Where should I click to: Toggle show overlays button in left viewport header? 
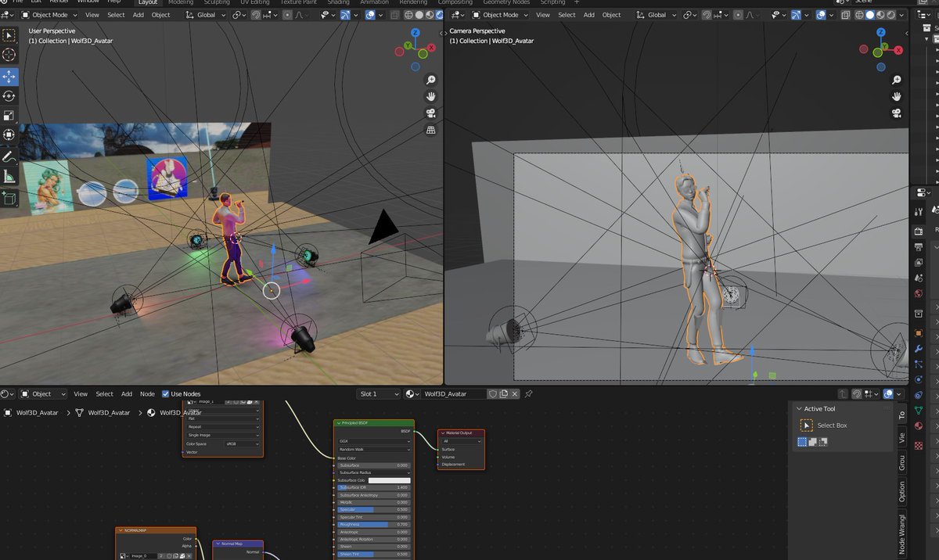click(x=372, y=15)
